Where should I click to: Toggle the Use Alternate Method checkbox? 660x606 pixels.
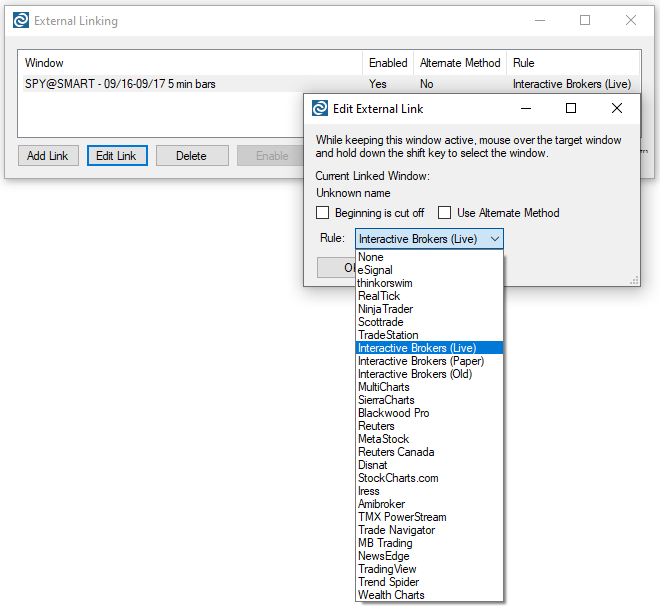click(445, 213)
